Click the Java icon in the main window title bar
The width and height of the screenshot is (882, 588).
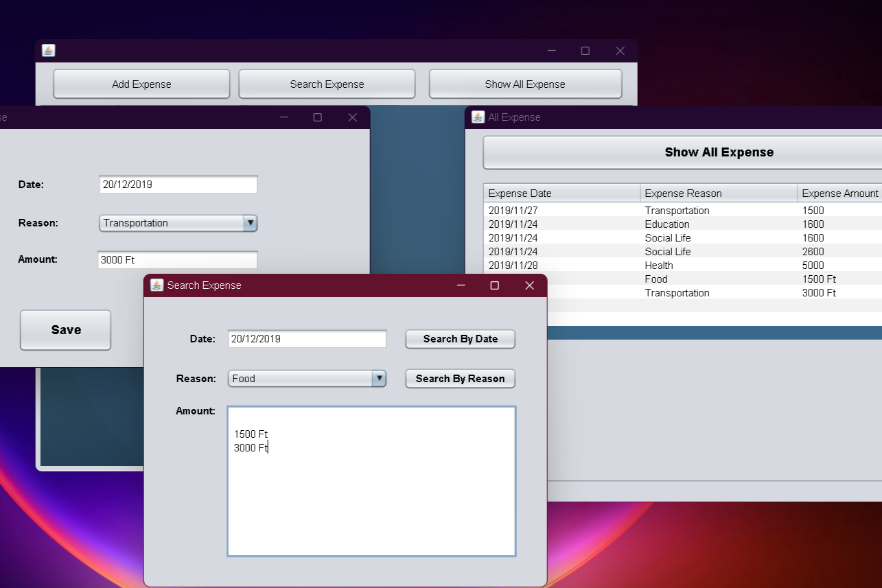[x=48, y=51]
